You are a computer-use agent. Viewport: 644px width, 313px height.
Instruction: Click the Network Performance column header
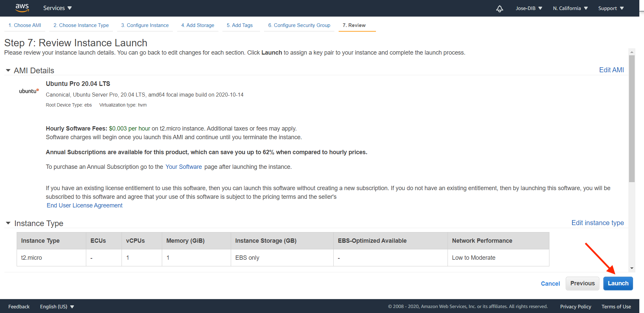498,241
